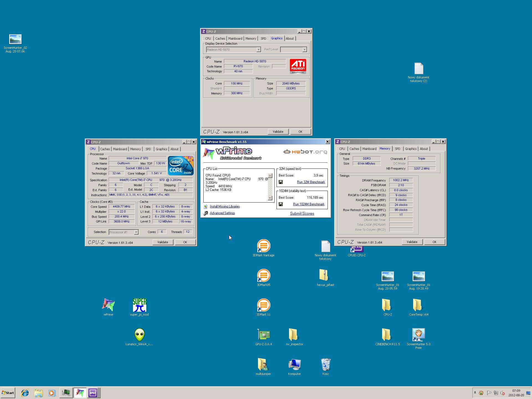This screenshot has width=532, height=399.
Task: Open Mainboard tab in the left CPU-Z window
Action: coord(120,149)
